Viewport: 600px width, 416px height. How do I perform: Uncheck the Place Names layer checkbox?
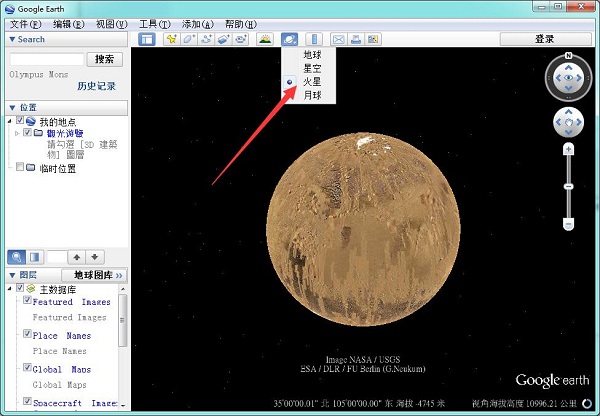[x=28, y=335]
